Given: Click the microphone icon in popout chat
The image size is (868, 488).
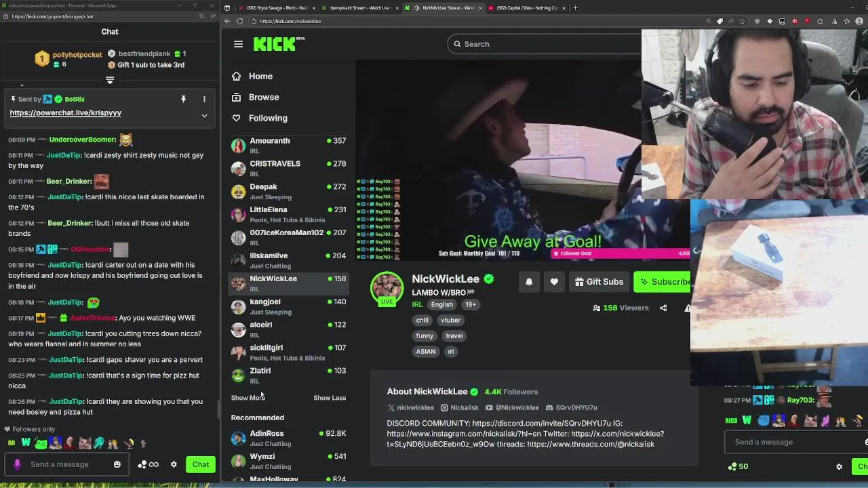Looking at the screenshot, I should pyautogui.click(x=17, y=464).
